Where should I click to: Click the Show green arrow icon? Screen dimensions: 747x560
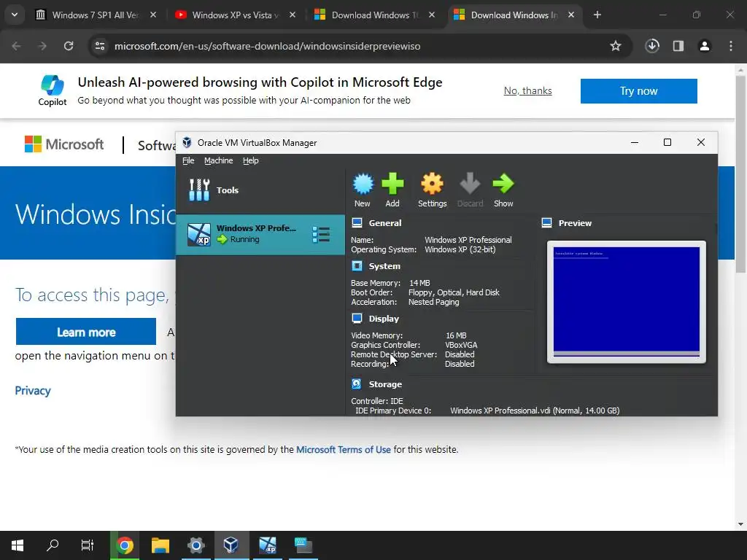tap(503, 184)
